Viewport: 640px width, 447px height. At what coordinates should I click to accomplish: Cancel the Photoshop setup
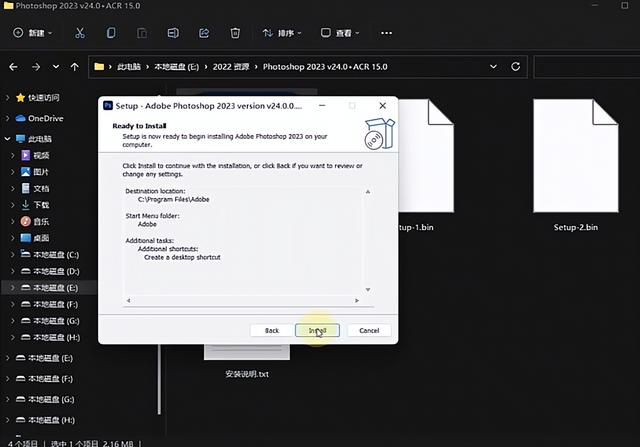coord(369,330)
